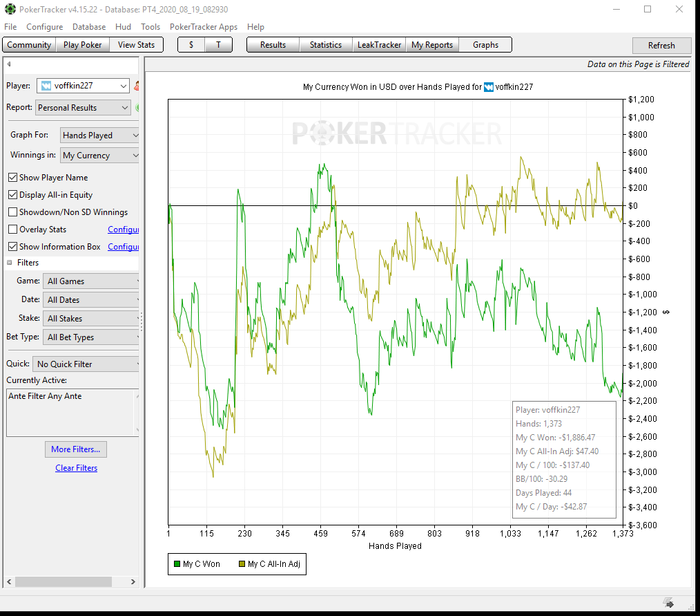Viewport: 700px width, 616px height.
Task: Collapse the sidebar using the small left arrow
Action: tap(9, 64)
